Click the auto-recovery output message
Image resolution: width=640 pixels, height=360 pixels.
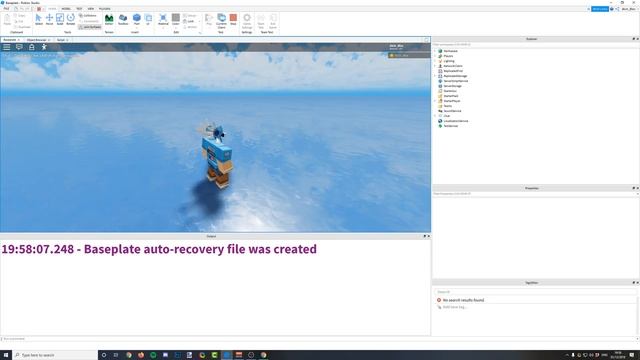click(x=159, y=249)
